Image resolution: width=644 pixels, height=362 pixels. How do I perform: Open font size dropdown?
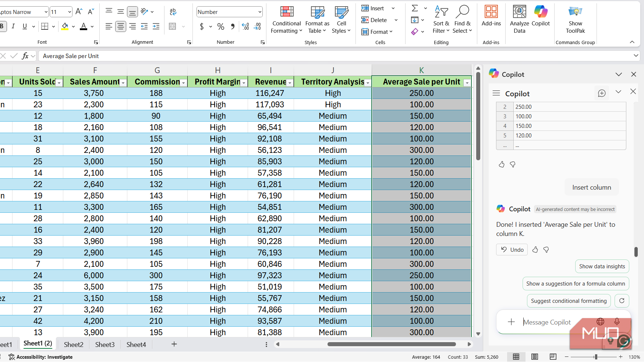click(69, 12)
